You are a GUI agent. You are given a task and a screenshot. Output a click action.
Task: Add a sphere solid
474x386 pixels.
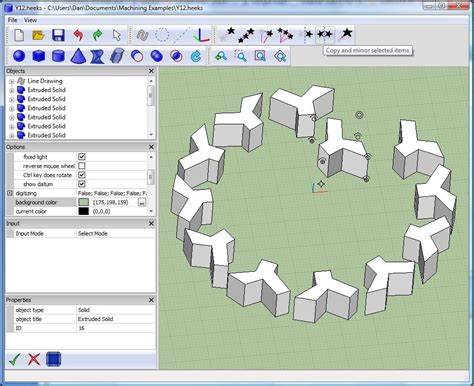tap(19, 56)
